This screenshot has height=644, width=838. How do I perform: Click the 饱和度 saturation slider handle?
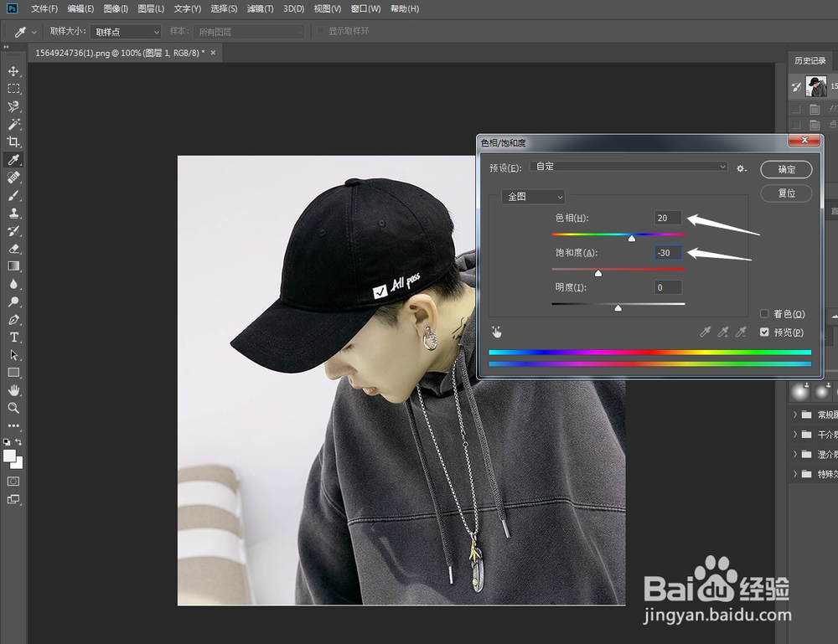click(x=598, y=273)
